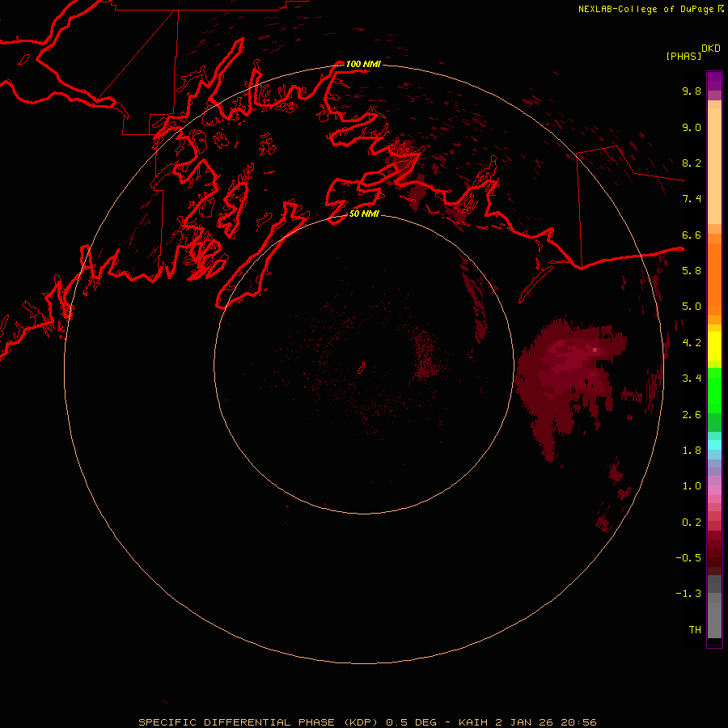728x728 pixels.
Task: Click the small radar site island at the center
Action: (x=361, y=368)
